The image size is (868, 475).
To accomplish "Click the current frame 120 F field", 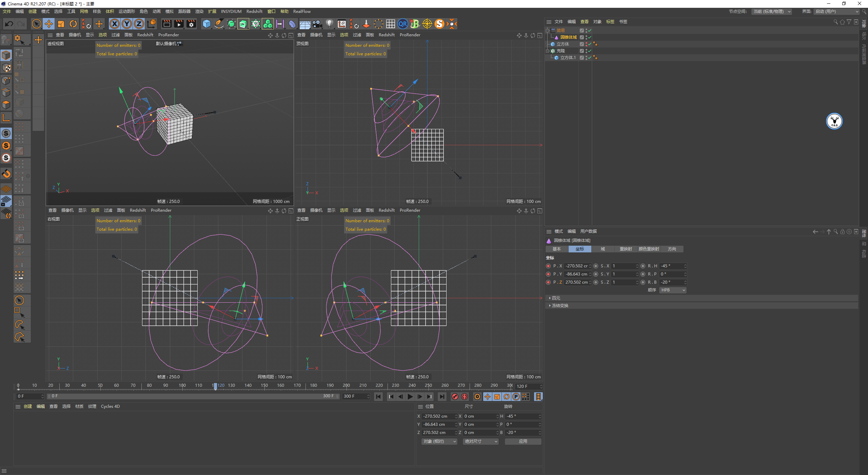I will [x=528, y=386].
